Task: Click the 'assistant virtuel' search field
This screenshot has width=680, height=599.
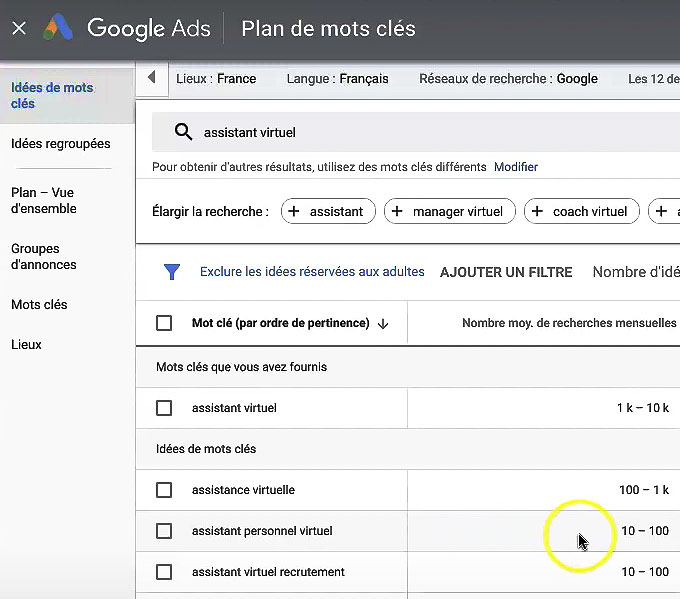Action: (415, 132)
